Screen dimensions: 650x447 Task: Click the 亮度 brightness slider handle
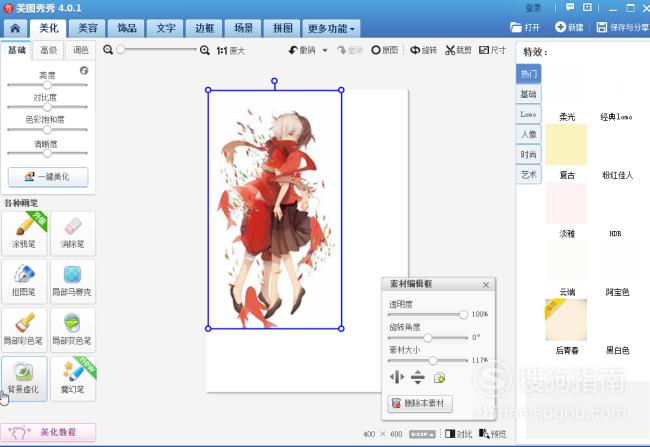pyautogui.click(x=47, y=85)
